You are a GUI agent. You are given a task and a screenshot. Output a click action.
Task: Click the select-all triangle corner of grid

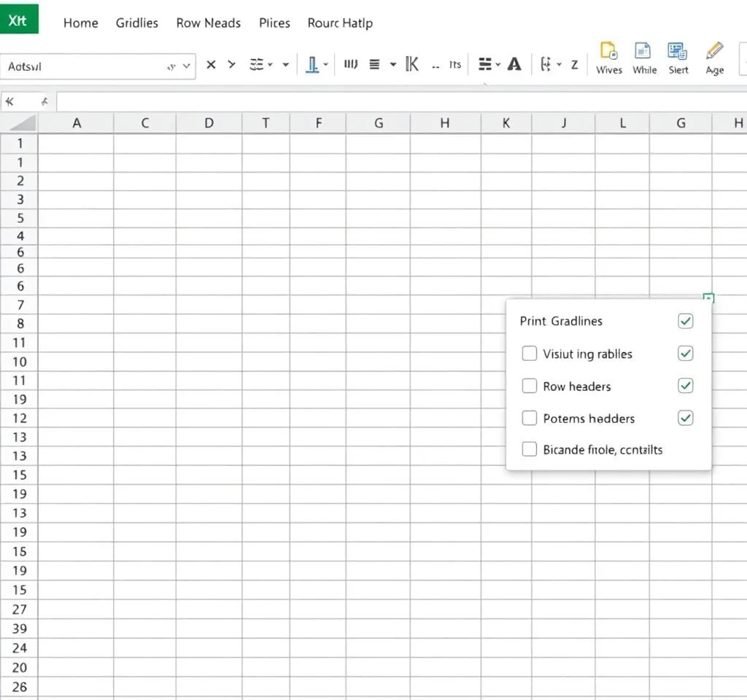pyautogui.click(x=20, y=123)
